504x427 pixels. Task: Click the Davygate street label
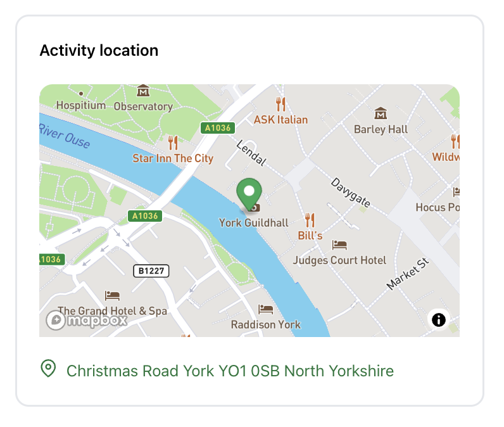click(350, 193)
